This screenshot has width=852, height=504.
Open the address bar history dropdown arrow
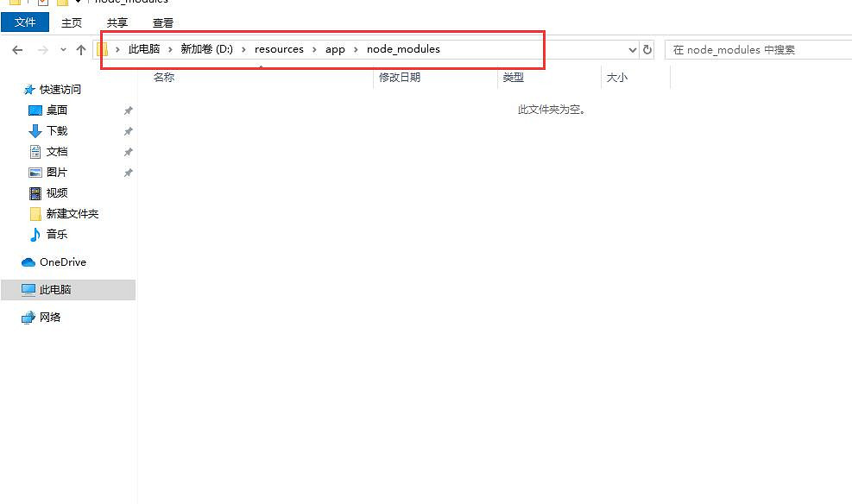tap(633, 49)
